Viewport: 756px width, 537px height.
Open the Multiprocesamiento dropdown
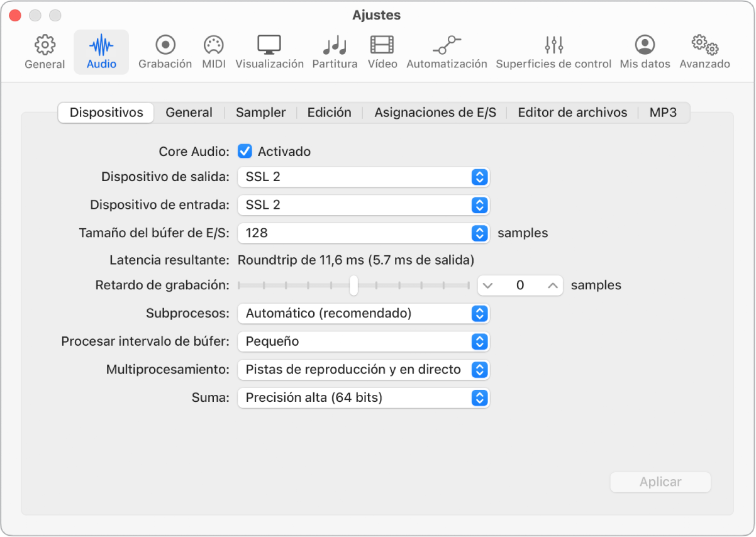(363, 370)
